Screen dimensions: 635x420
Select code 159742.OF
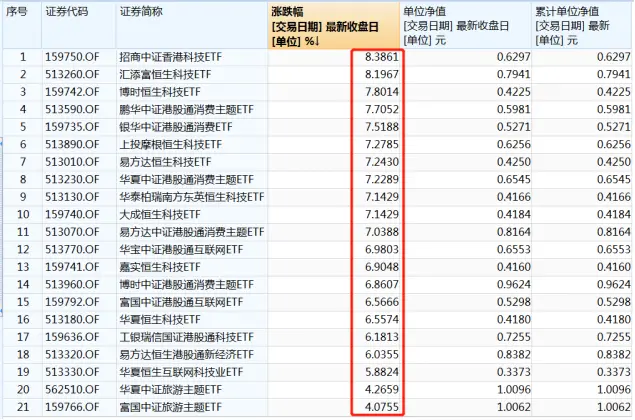pos(72,92)
